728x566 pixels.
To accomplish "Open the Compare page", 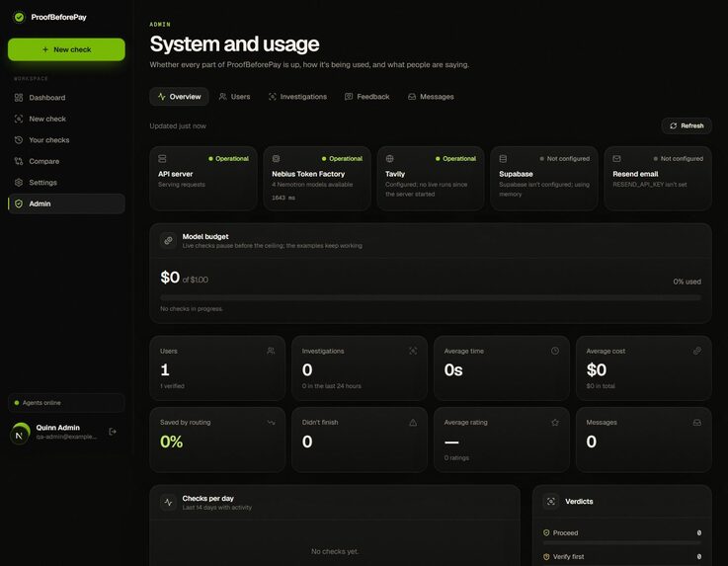I will [66, 161].
